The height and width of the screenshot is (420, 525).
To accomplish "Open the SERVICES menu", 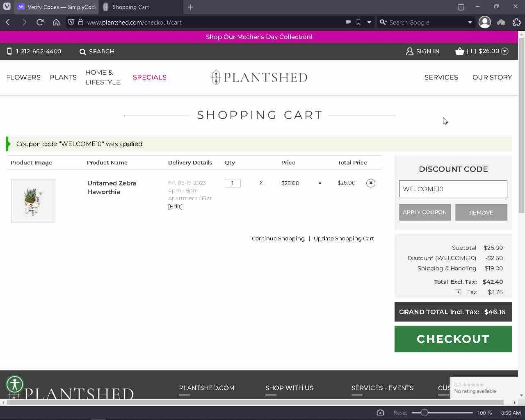I will 441,77.
